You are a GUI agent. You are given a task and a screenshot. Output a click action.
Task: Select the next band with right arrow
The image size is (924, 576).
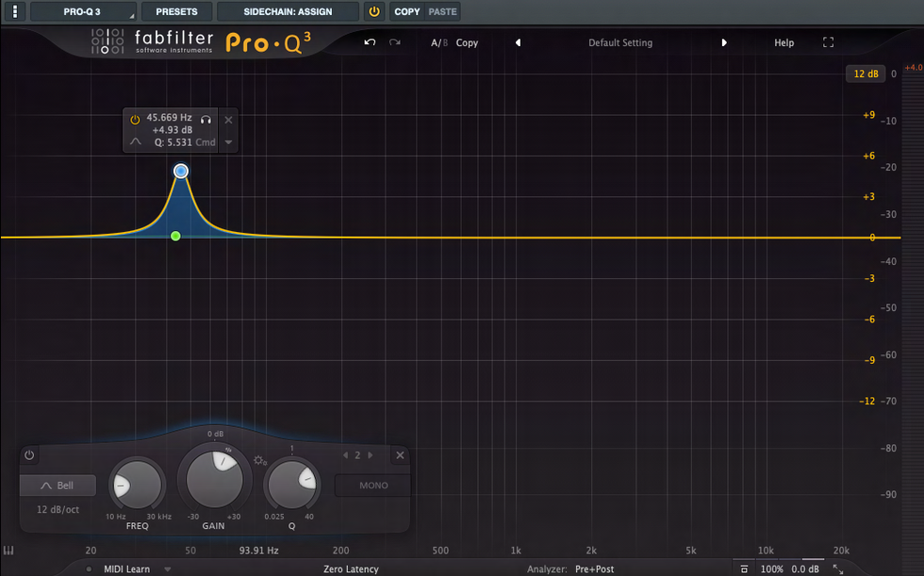[x=370, y=455]
